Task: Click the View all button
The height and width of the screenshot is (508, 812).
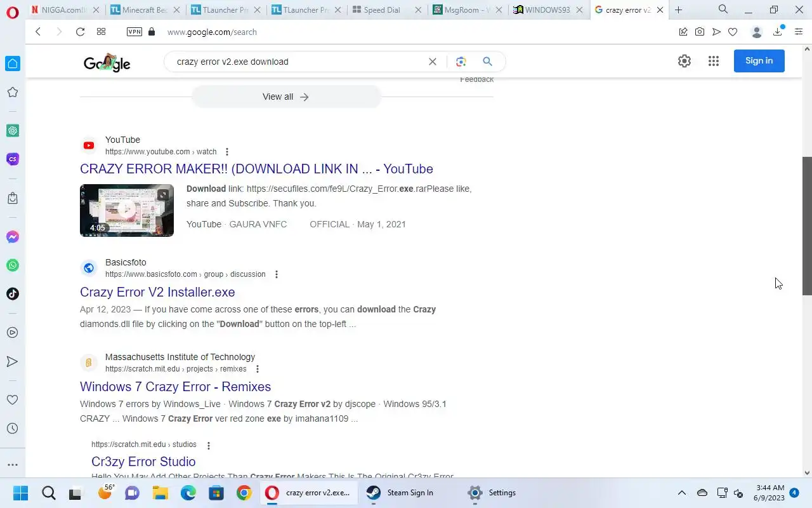Action: 286,97
